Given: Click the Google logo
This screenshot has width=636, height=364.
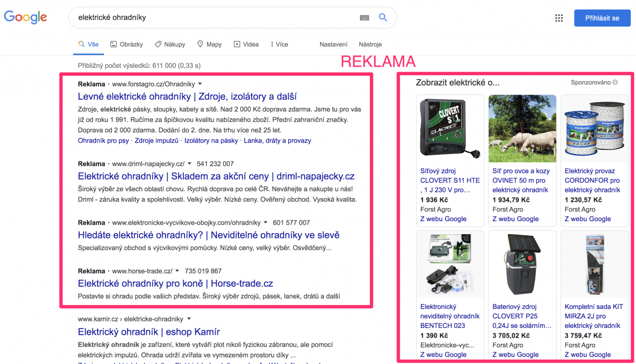Looking at the screenshot, I should (x=25, y=17).
